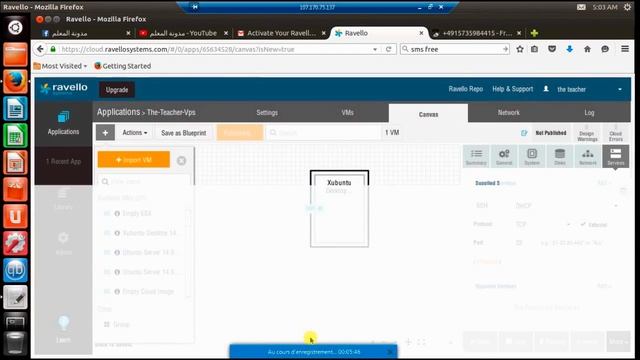Open the Network panel tab in the VM properties
The width and height of the screenshot is (640, 360).
(588, 156)
